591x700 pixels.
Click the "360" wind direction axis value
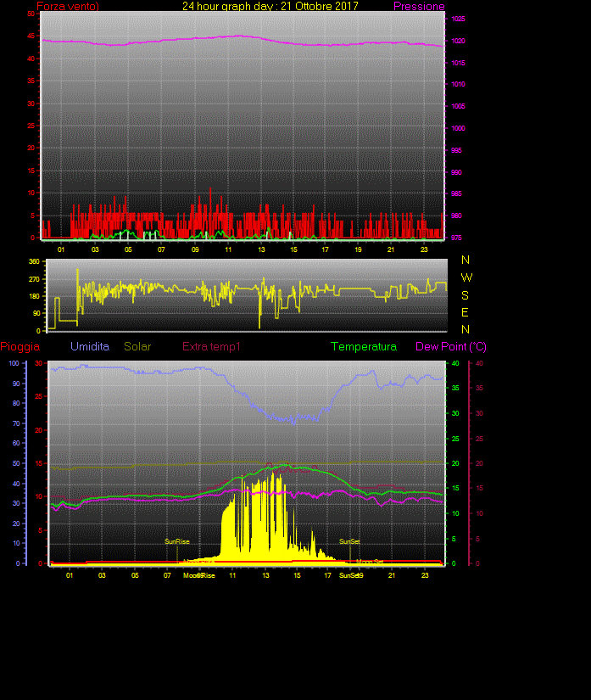[x=35, y=261]
